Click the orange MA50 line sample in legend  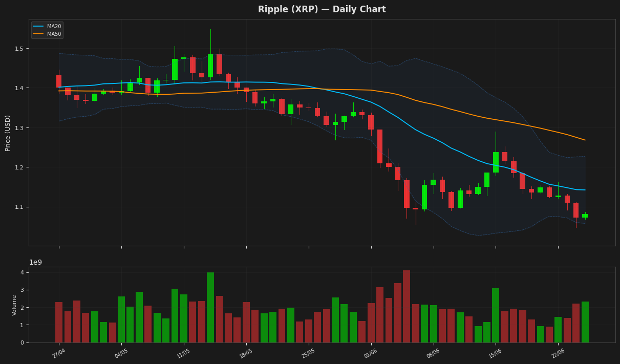click(39, 34)
